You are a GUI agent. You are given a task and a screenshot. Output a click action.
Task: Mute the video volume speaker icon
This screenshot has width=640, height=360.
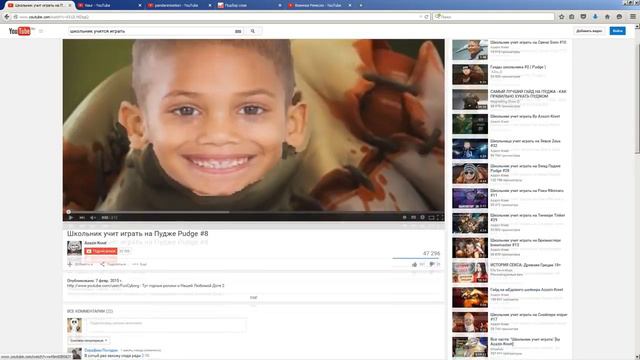[93, 218]
